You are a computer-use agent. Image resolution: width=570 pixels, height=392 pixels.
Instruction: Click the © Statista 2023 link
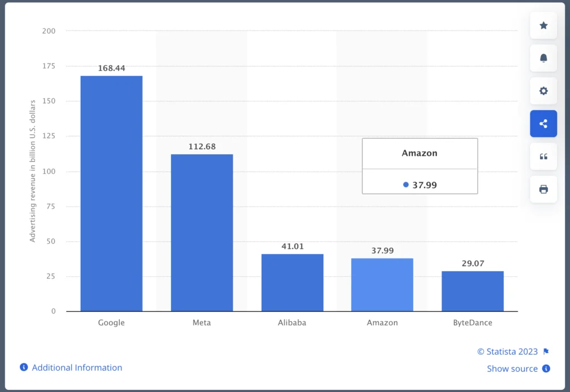(x=508, y=352)
